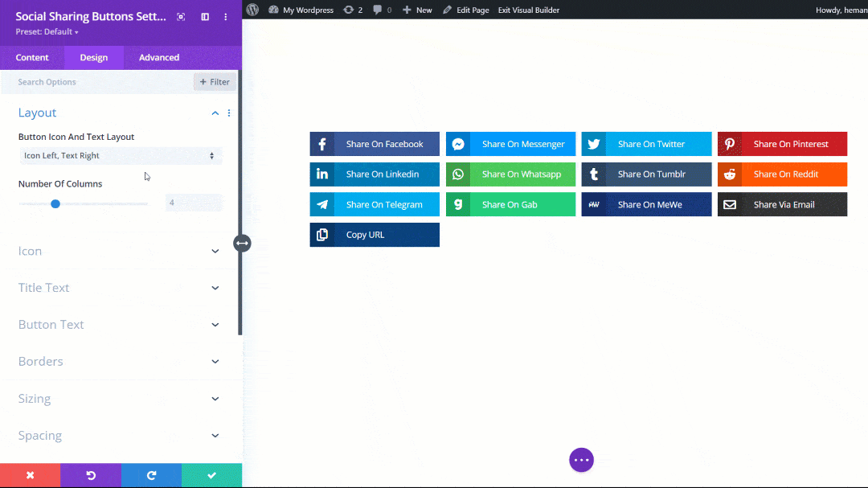868x488 pixels.
Task: Click the LinkedIn icon
Action: click(x=322, y=174)
